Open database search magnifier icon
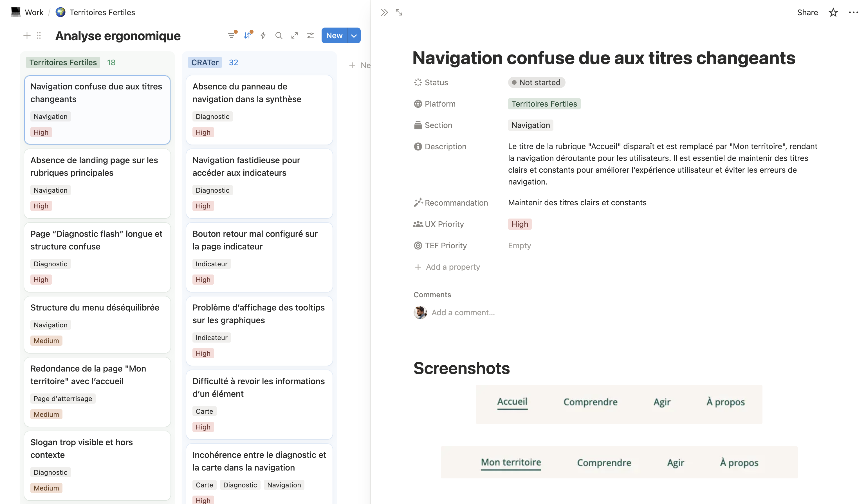 click(279, 35)
